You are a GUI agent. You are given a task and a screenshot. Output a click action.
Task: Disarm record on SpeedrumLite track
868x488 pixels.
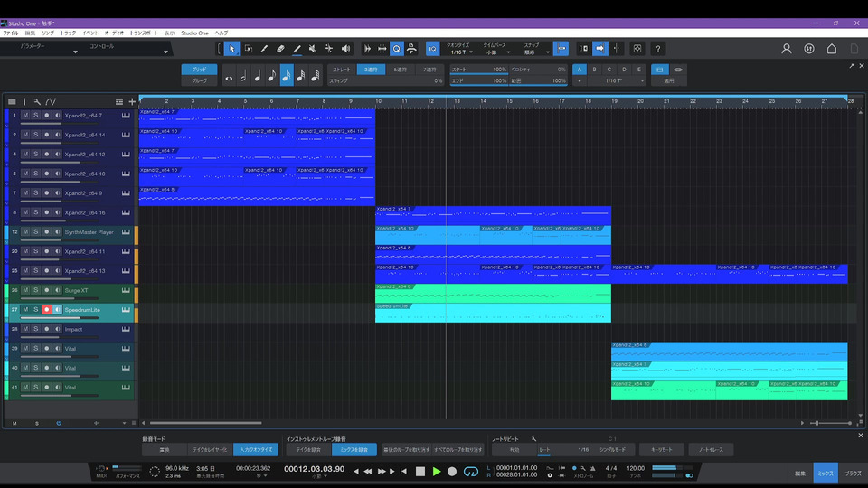[x=46, y=309]
